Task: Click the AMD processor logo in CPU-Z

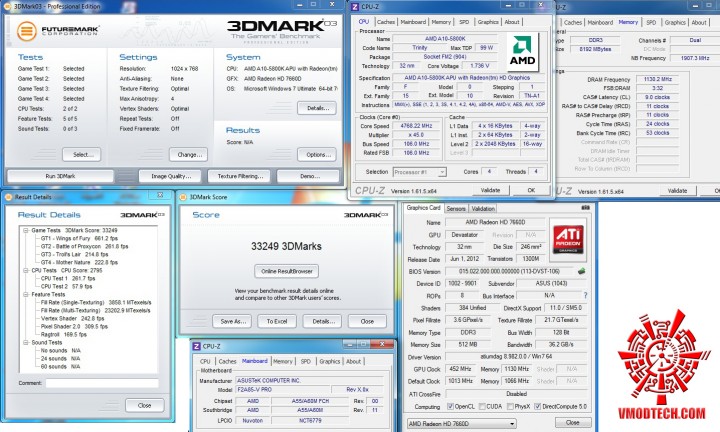Action: 523,51
